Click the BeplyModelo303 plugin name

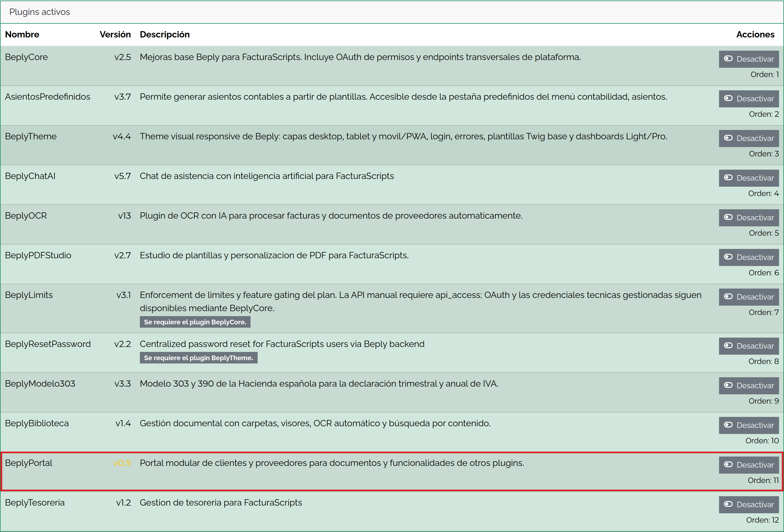[x=40, y=384]
